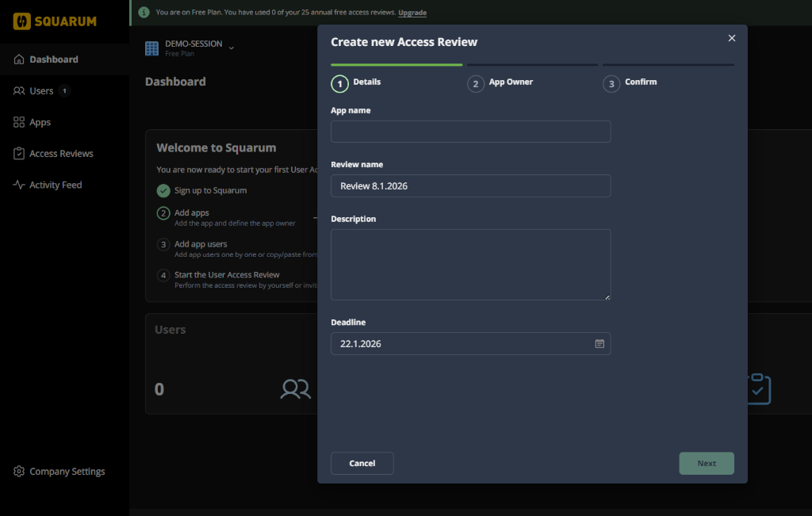Cancel the new Access Review dialog
Viewport: 812px width, 516px height.
pyautogui.click(x=362, y=463)
